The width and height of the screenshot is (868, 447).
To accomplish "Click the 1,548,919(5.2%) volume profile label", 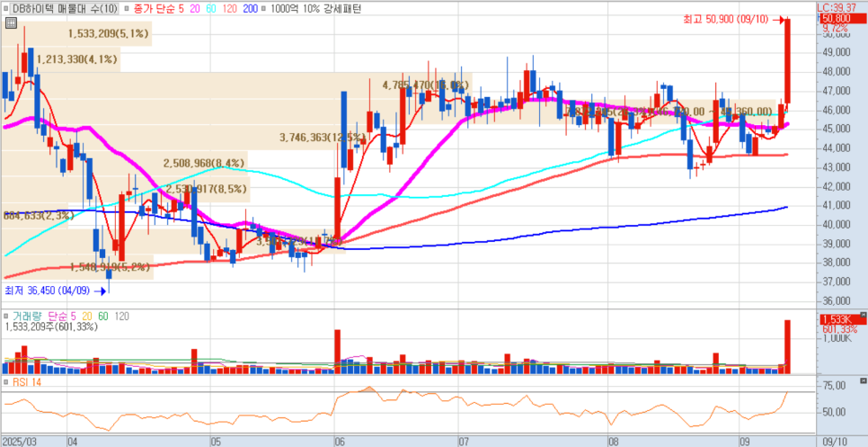I will coord(111,267).
